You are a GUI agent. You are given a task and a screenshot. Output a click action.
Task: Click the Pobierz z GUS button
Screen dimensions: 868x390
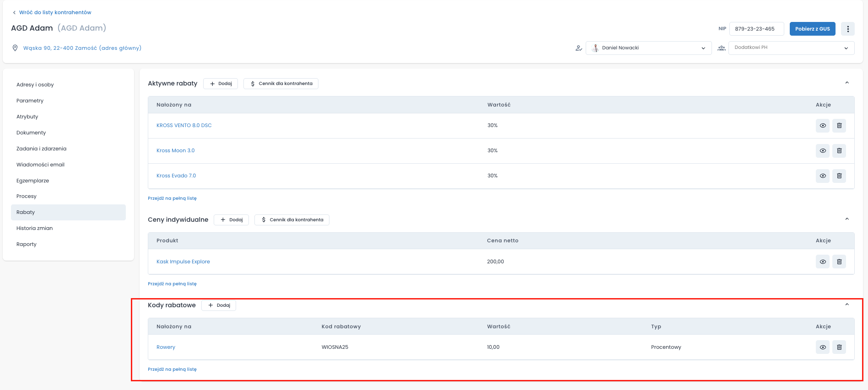click(812, 29)
